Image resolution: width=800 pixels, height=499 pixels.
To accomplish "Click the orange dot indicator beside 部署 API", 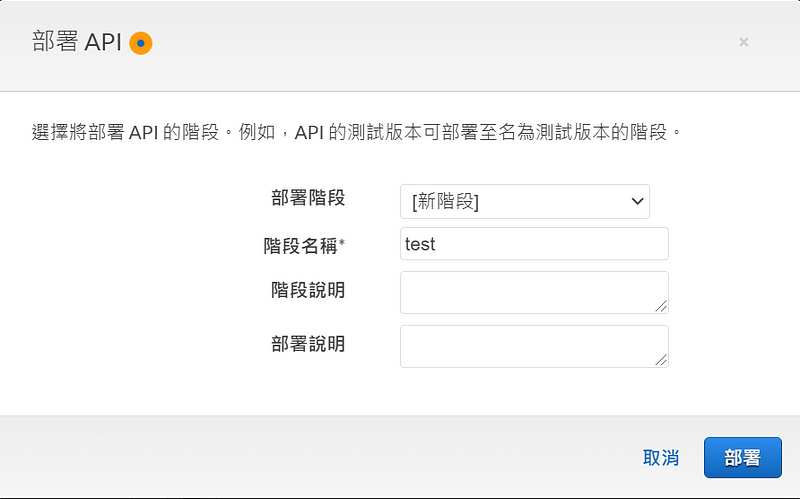I will tap(141, 43).
